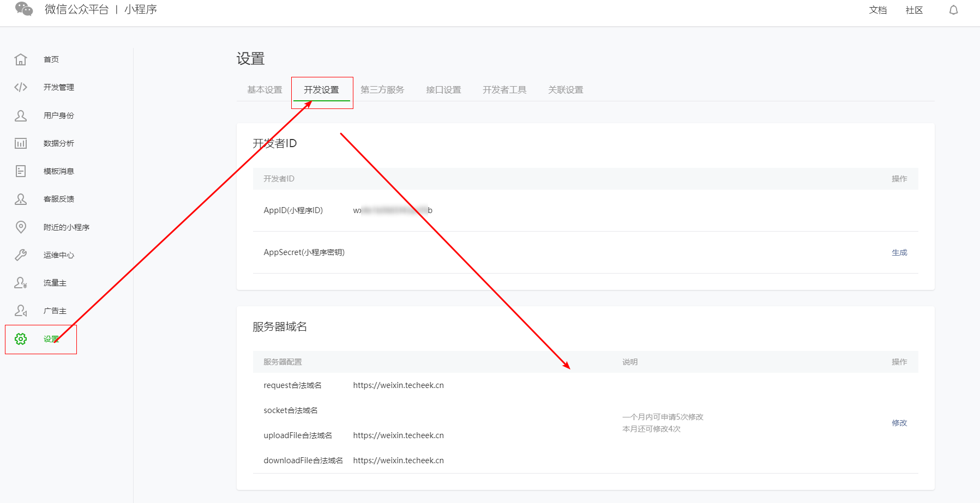Click 生成 to generate the AppSecret

coord(899,252)
